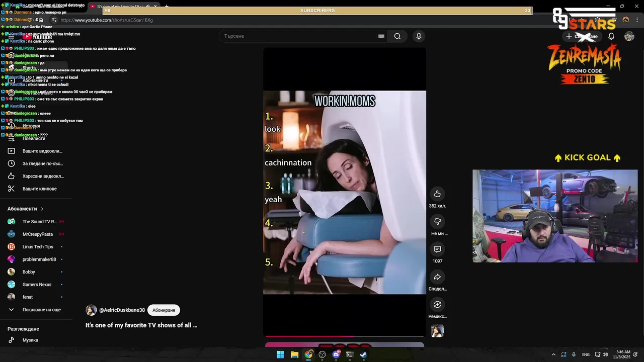Click the tray microphone icon
Image resolution: width=644 pixels, height=362 pixels.
(x=574, y=354)
